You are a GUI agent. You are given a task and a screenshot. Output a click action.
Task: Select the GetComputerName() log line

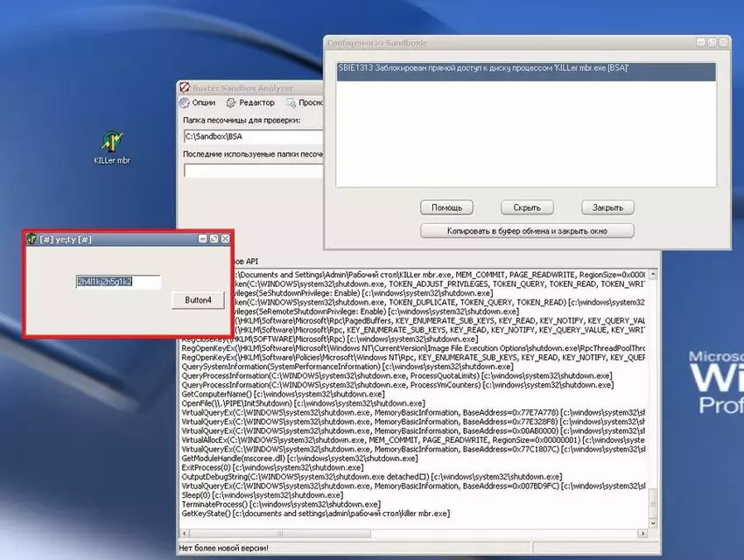(284, 394)
